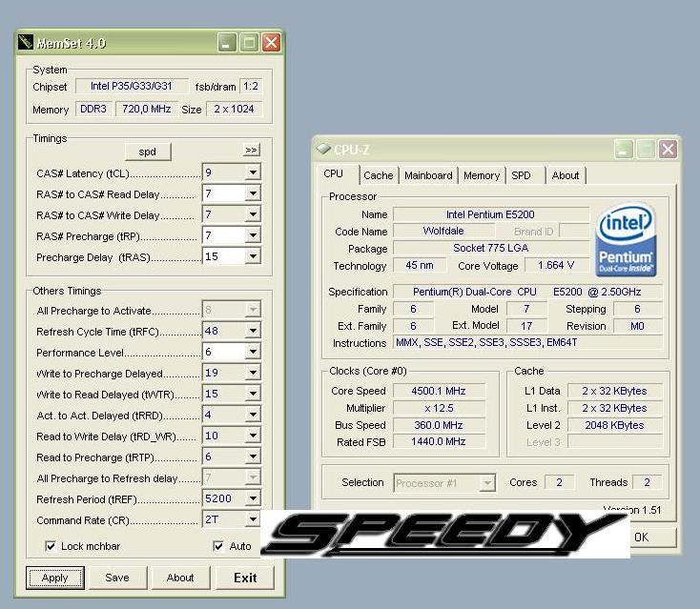Click the Apply button
This screenshot has height=609, width=700.
(55, 578)
